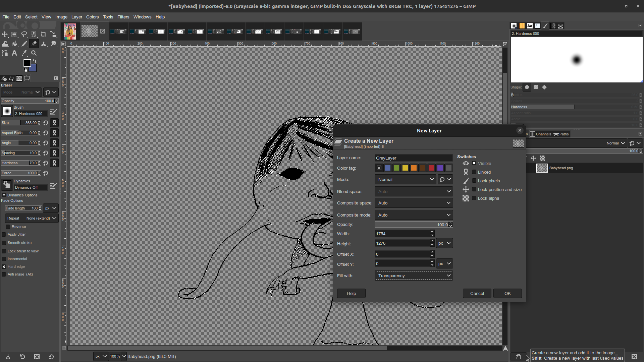Open the Fonts tab in the right dock
This screenshot has height=362, width=644.
click(530, 26)
